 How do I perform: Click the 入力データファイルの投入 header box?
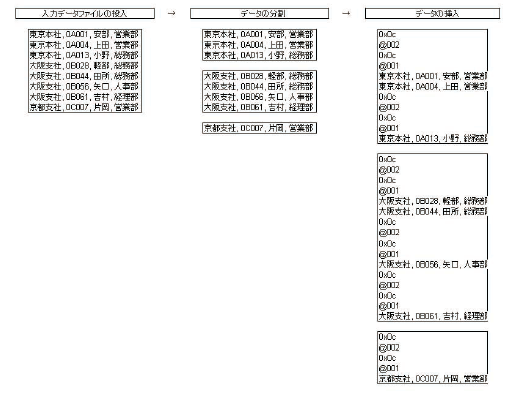[85, 13]
